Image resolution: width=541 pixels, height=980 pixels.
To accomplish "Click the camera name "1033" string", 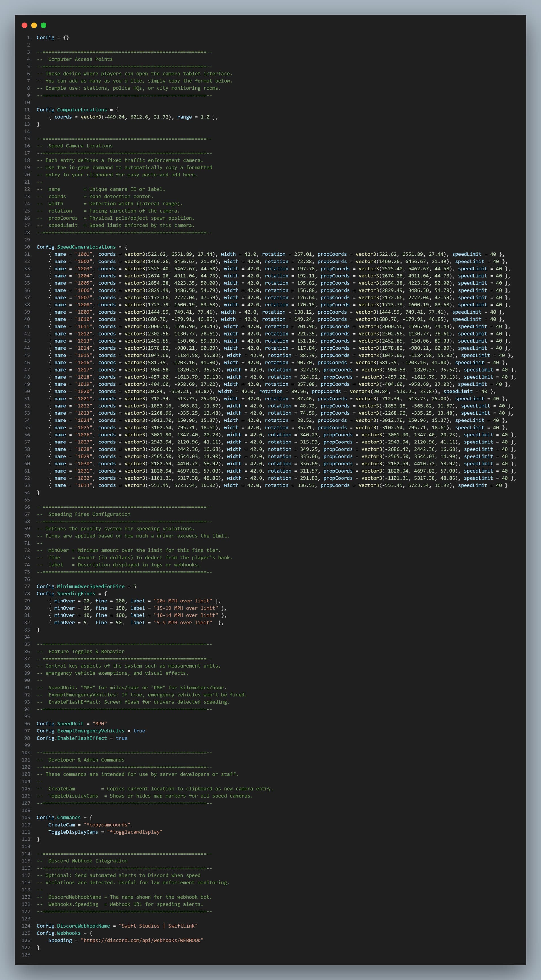I will click(83, 485).
